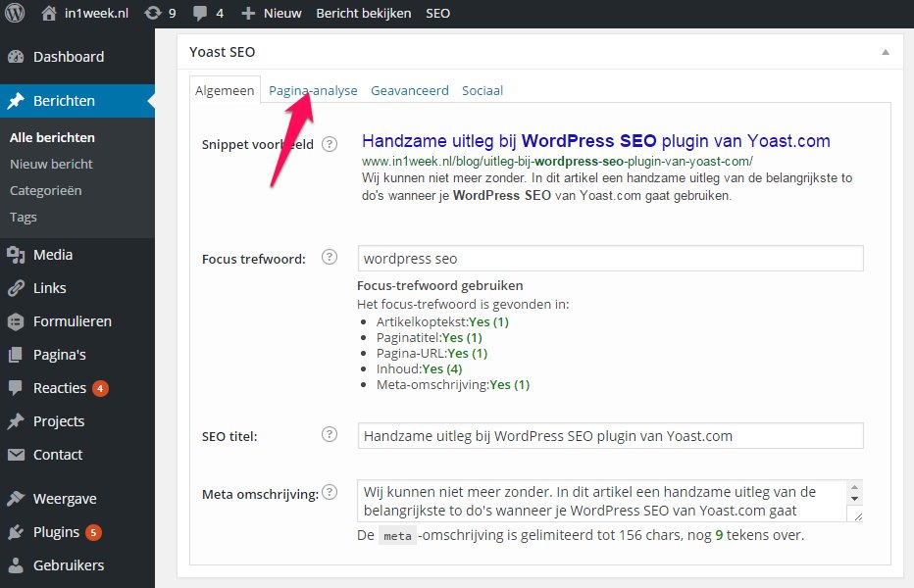This screenshot has height=588, width=914.
Task: Switch to the Geavanceerd tab
Action: pyautogui.click(x=410, y=90)
